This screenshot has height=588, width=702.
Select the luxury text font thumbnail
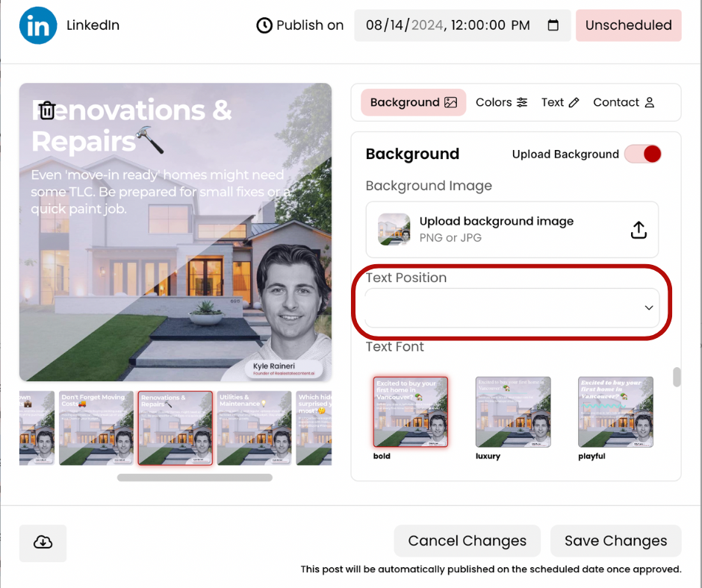click(513, 412)
